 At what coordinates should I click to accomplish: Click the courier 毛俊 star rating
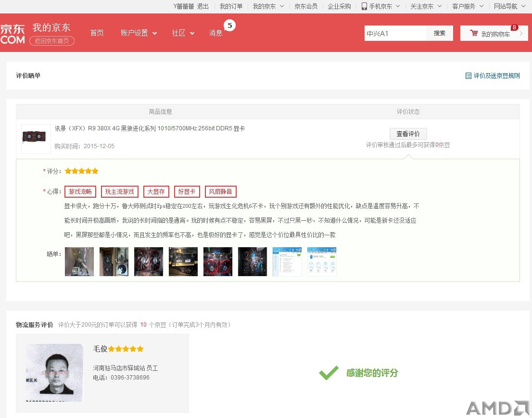coord(126,349)
